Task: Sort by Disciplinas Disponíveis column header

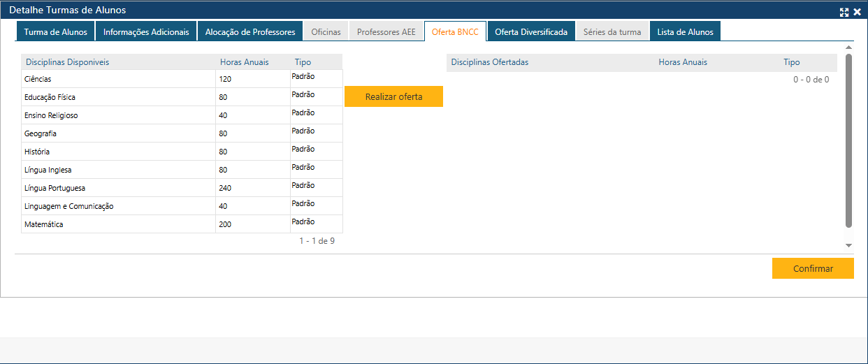Action: [x=67, y=62]
